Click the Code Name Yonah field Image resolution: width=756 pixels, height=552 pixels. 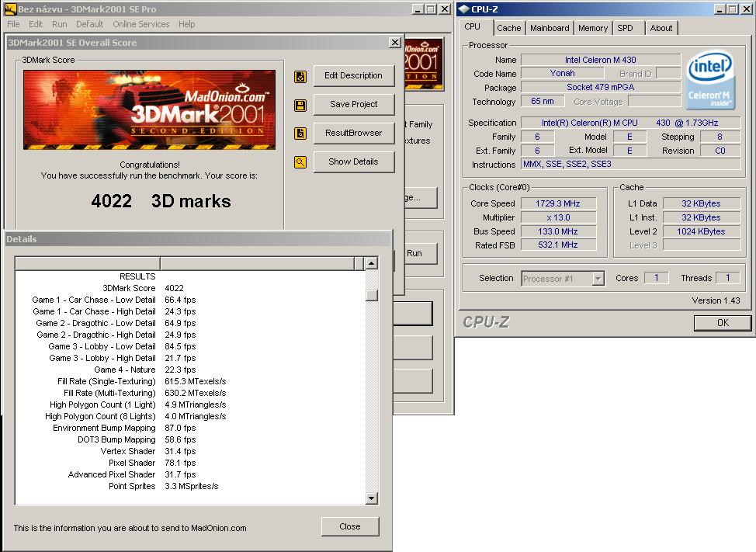click(x=563, y=73)
